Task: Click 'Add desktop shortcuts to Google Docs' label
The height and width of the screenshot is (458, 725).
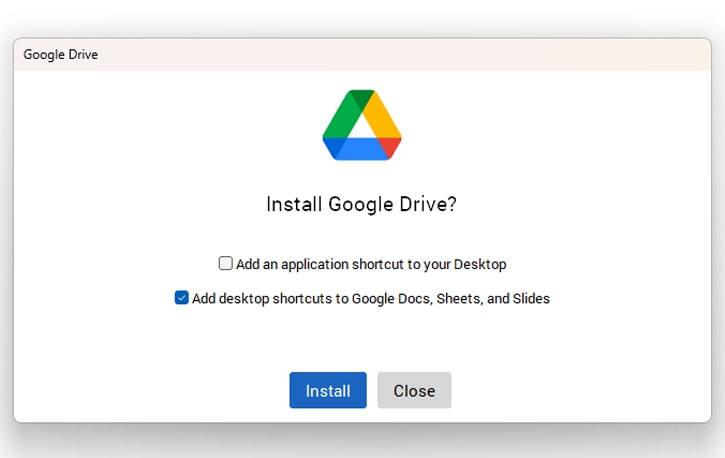Action: point(371,299)
